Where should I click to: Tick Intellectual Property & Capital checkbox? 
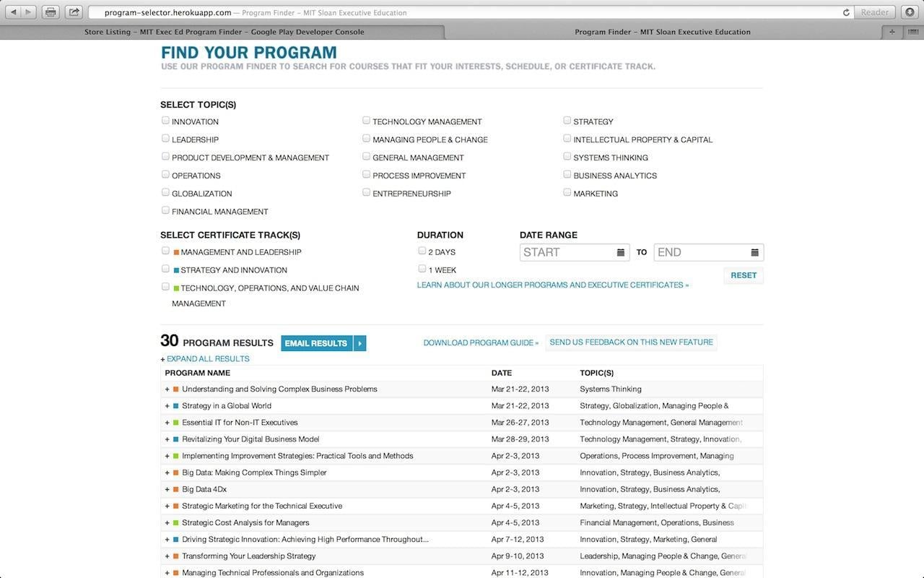point(567,139)
